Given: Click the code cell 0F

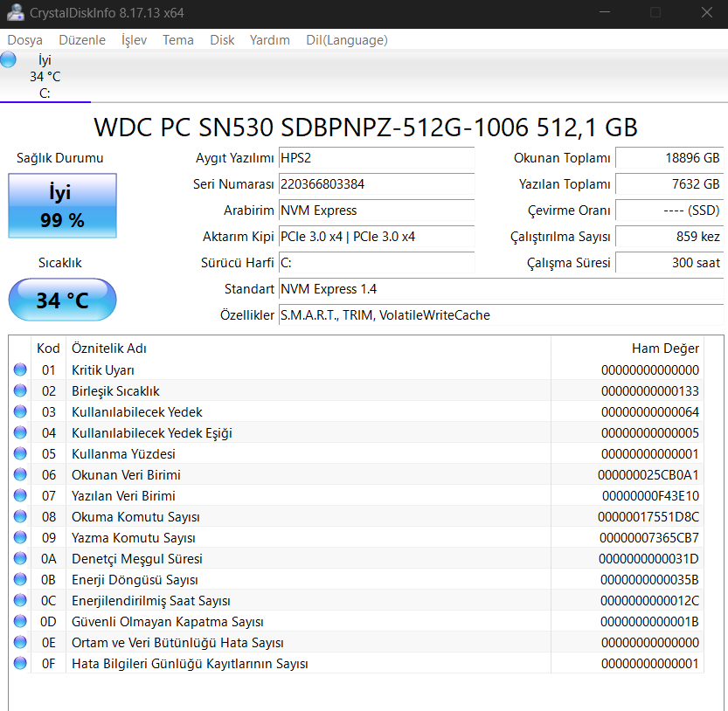Looking at the screenshot, I should [48, 664].
